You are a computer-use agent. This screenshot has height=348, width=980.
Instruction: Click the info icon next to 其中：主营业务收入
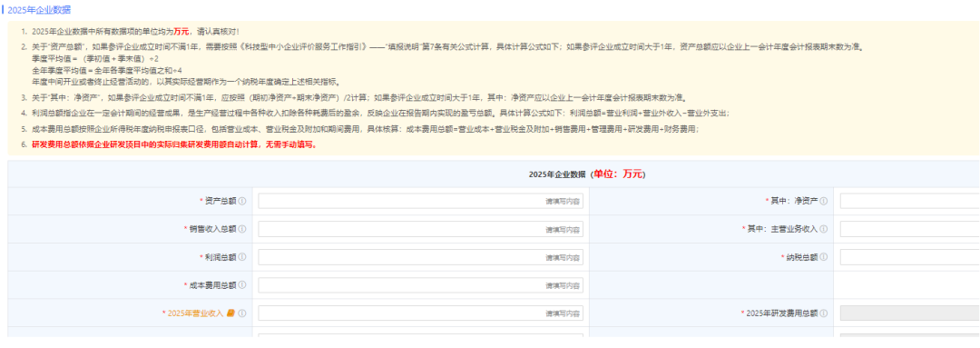pyautogui.click(x=824, y=228)
